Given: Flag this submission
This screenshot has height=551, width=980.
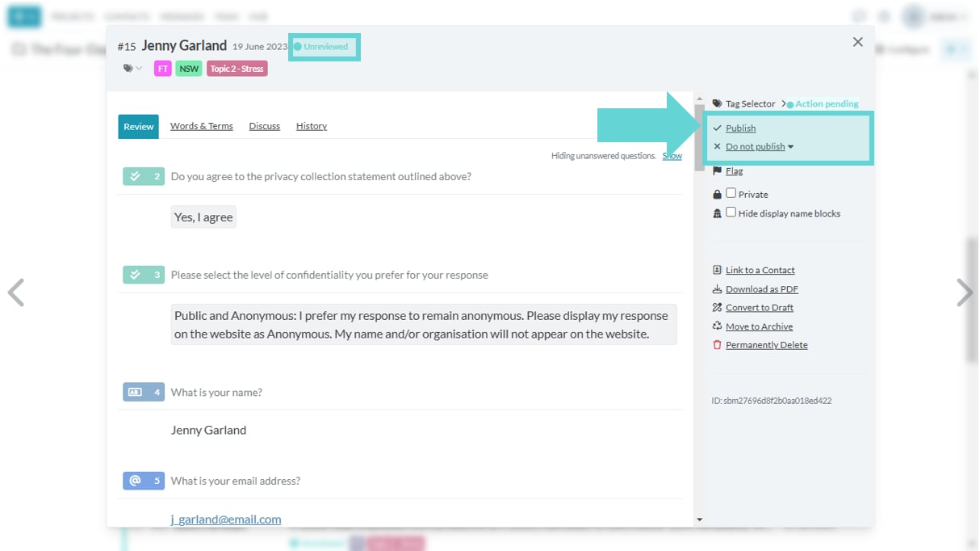Looking at the screenshot, I should pos(734,171).
